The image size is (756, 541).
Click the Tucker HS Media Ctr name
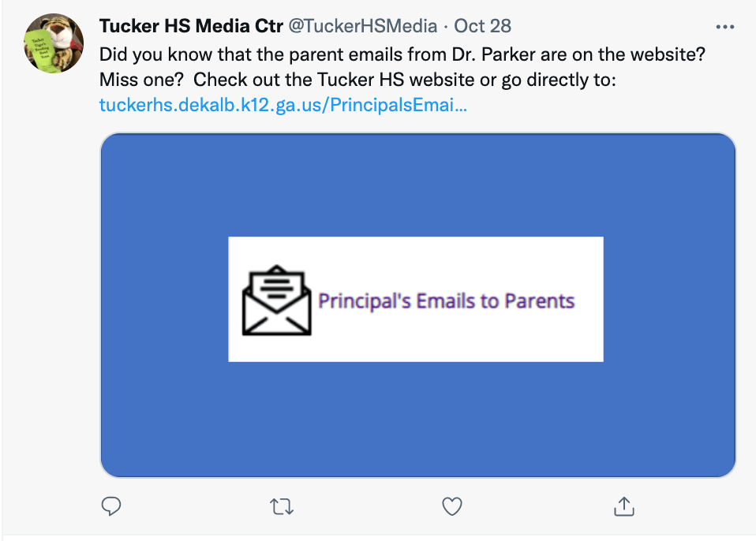coord(190,26)
